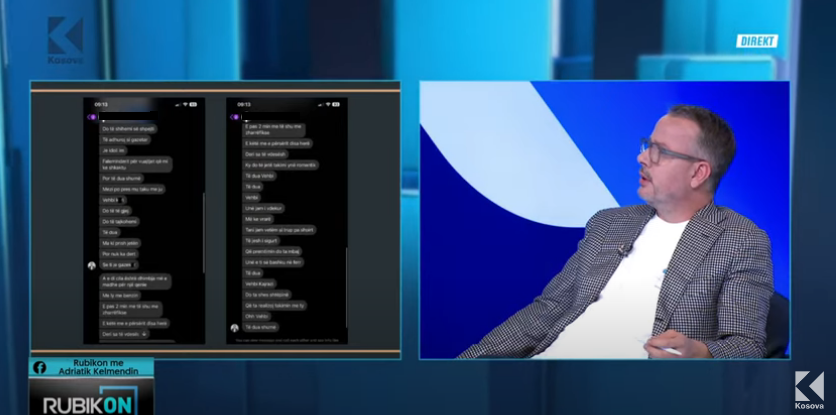Select message "Të dua Vehbi"
Image resolution: width=836 pixels, height=415 pixels.
point(260,176)
